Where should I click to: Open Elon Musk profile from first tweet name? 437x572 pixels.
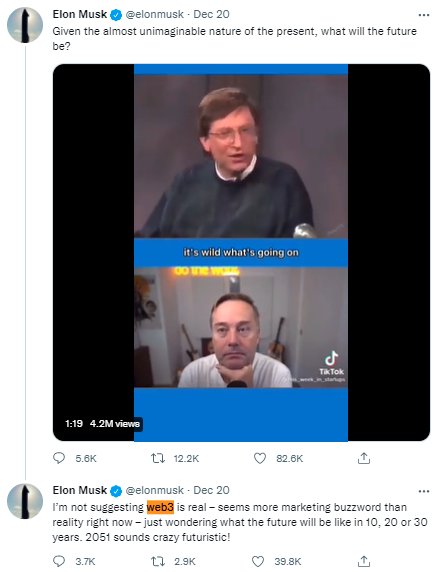tap(80, 14)
